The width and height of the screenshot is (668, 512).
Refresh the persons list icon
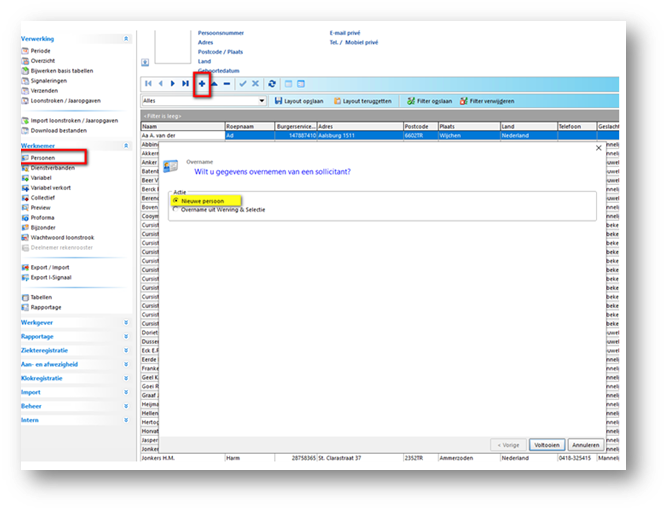click(x=272, y=84)
